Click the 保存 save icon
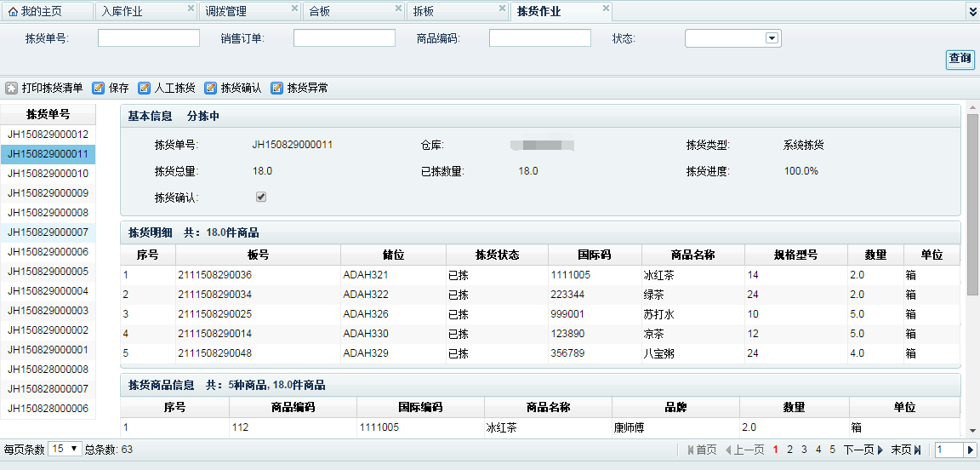 pyautogui.click(x=99, y=89)
